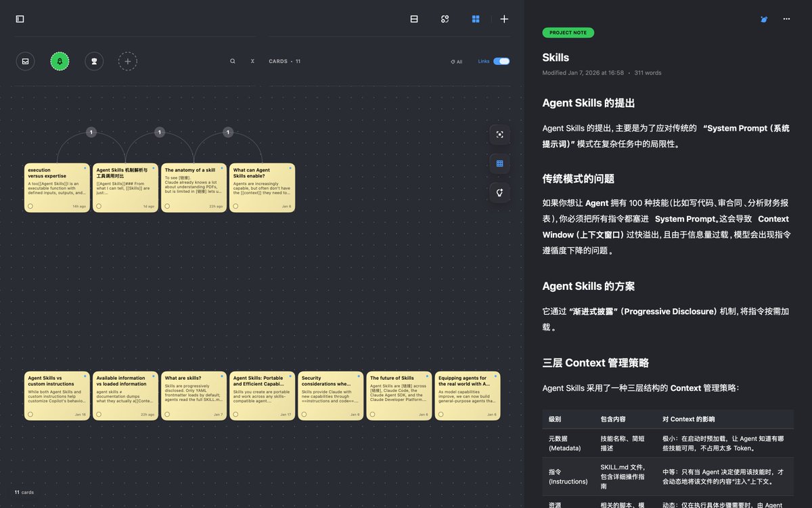The height and width of the screenshot is (508, 812).
Task: Open the All tags filter
Action: coord(457,62)
